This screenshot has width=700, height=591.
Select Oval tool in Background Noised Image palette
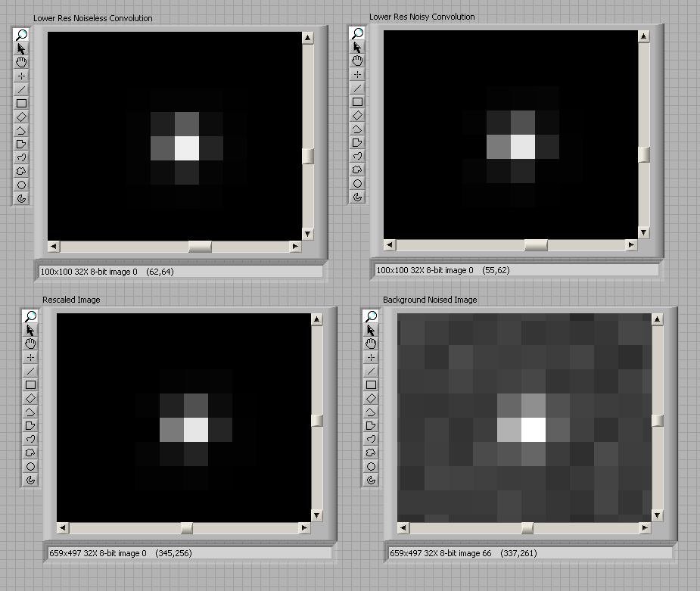371,466
